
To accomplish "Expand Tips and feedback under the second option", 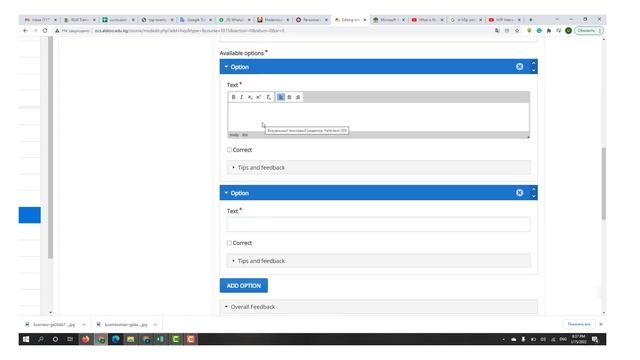I will pyautogui.click(x=379, y=260).
